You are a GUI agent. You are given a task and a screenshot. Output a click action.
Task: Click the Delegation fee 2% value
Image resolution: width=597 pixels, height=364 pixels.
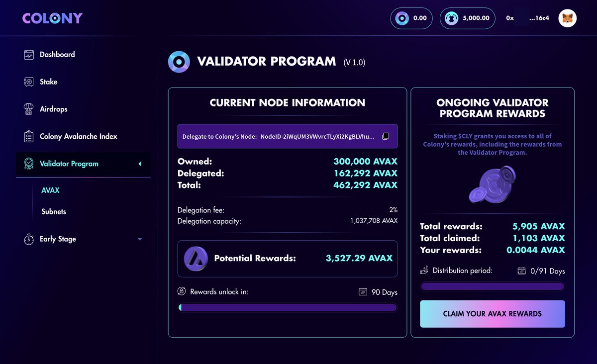[394, 210]
